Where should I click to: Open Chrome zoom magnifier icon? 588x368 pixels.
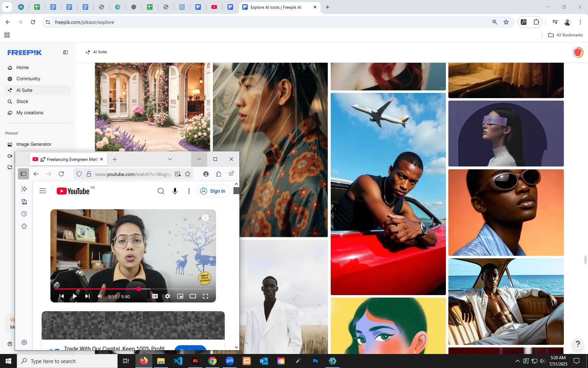pos(495,22)
